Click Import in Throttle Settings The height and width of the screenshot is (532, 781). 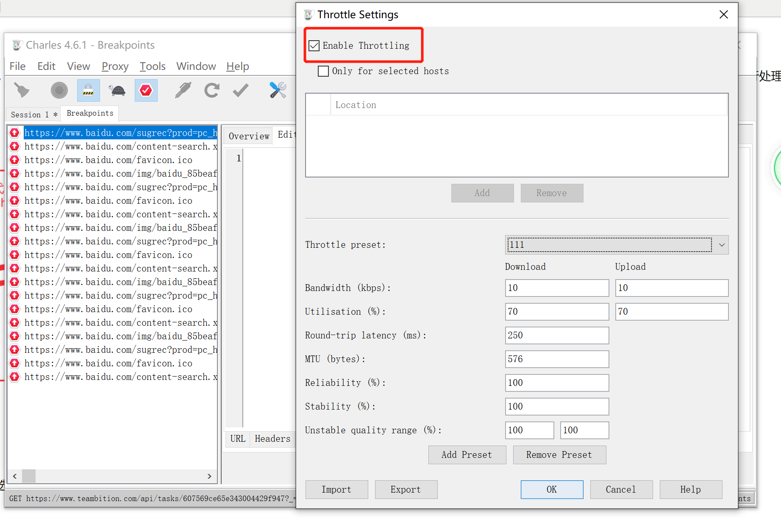click(x=336, y=490)
